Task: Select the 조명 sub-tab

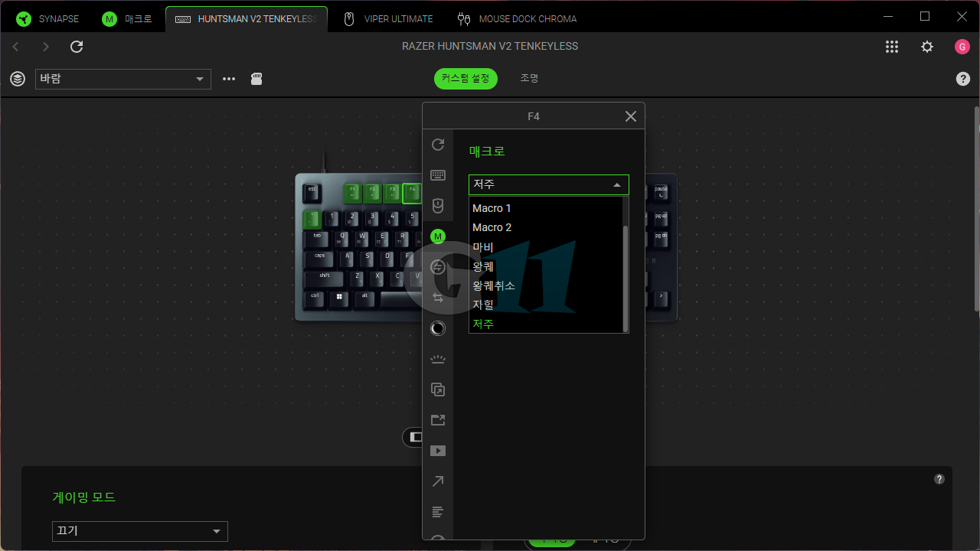Action: click(529, 78)
